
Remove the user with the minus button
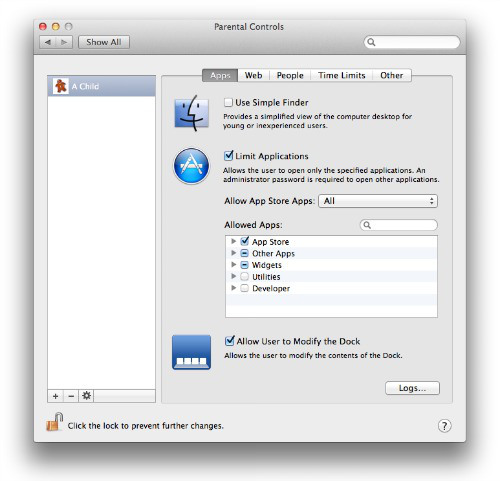pyautogui.click(x=71, y=396)
